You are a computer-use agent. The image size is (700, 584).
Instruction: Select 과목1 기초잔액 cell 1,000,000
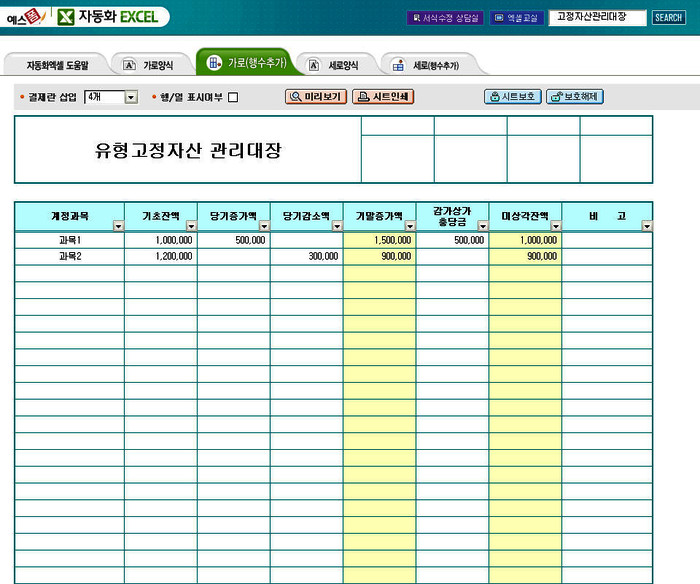(161, 240)
